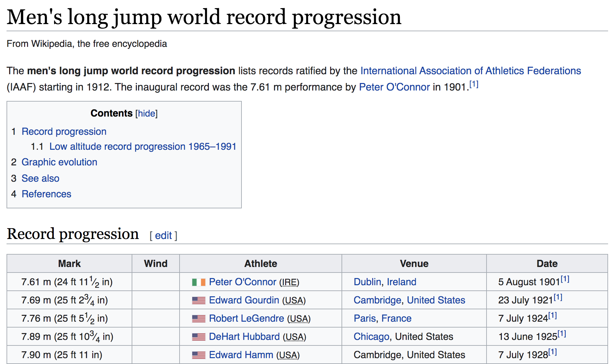Screen dimensions: 612x364
Task: Click citation [1] after 7 July 1928
Action: (x=552, y=352)
